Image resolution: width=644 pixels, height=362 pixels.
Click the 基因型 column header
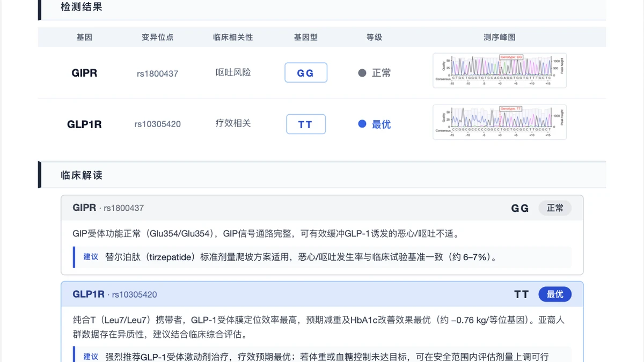[x=306, y=38]
